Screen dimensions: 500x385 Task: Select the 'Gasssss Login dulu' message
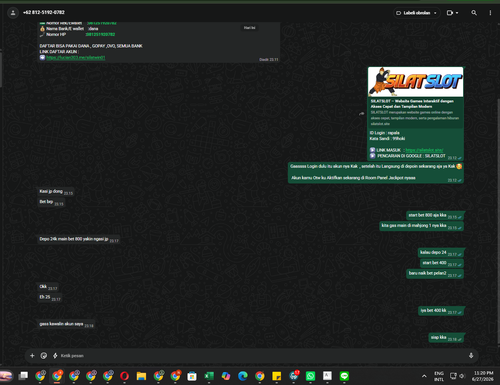[376, 172]
